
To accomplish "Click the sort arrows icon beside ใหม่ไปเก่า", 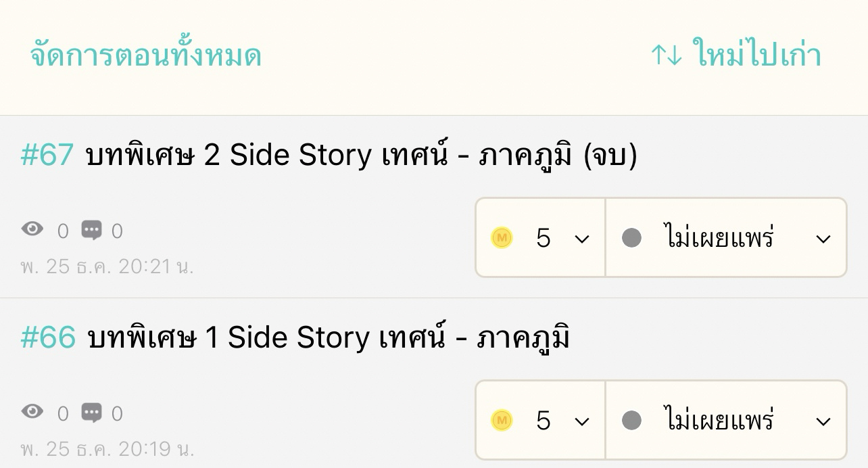I will click(667, 55).
